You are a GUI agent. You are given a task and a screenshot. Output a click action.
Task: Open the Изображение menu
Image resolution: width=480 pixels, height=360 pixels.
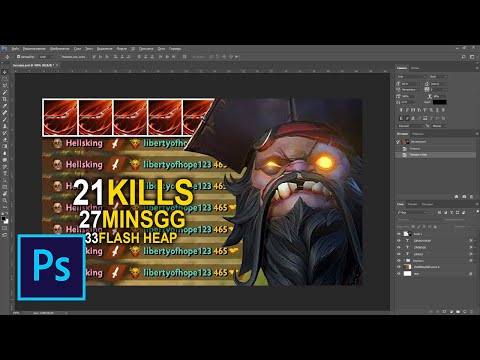[59, 49]
